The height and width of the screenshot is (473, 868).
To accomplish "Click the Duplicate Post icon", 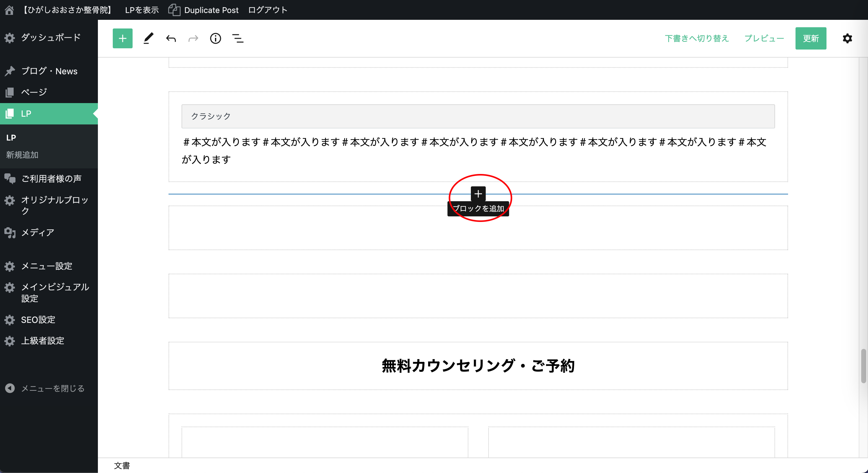I will [x=174, y=10].
